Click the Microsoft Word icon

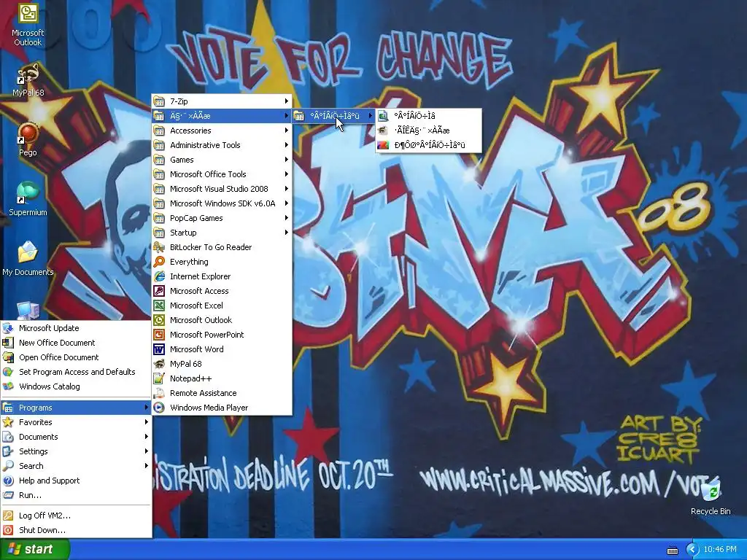tap(159, 349)
